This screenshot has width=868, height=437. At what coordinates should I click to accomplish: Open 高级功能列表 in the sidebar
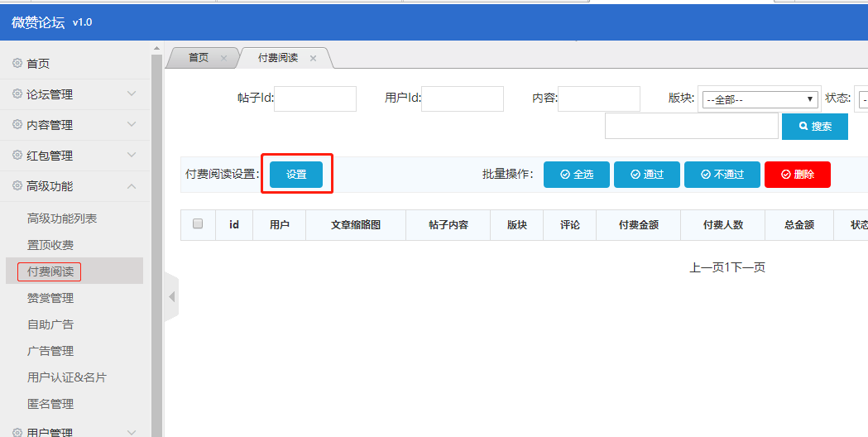coord(62,218)
